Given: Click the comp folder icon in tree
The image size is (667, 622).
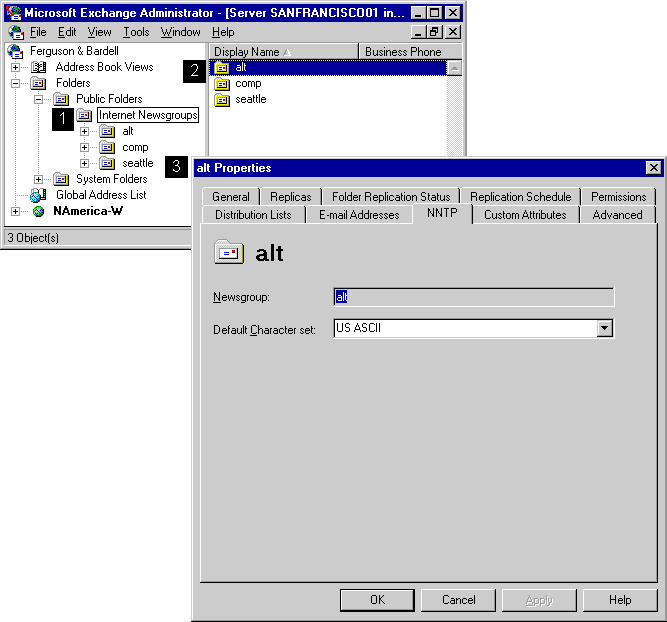Looking at the screenshot, I should pyautogui.click(x=107, y=147).
